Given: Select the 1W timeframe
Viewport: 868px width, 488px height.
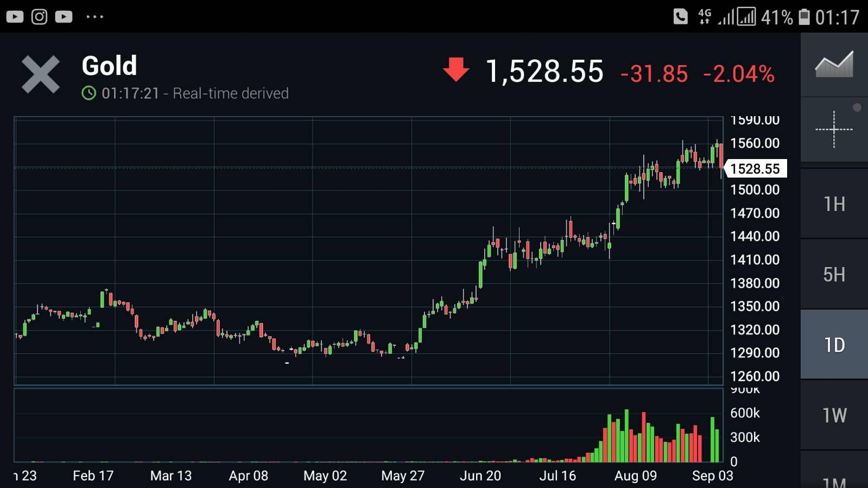Looking at the screenshot, I should point(834,415).
